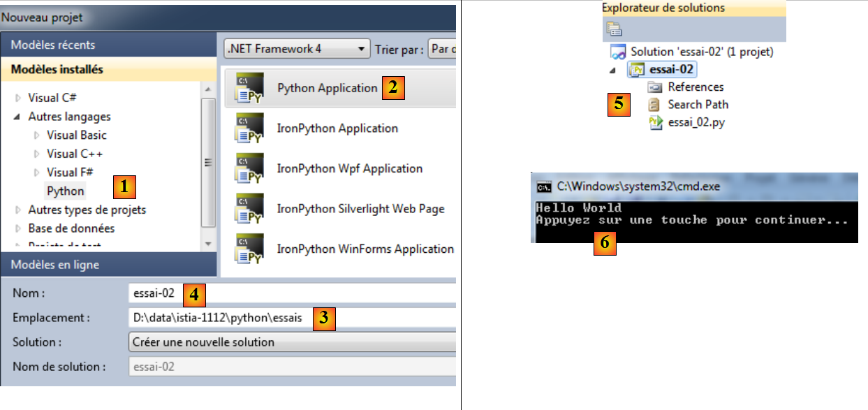Image resolution: width=868 pixels, height=410 pixels.
Task: Collapse the Autres langages tree node
Action: click(18, 117)
